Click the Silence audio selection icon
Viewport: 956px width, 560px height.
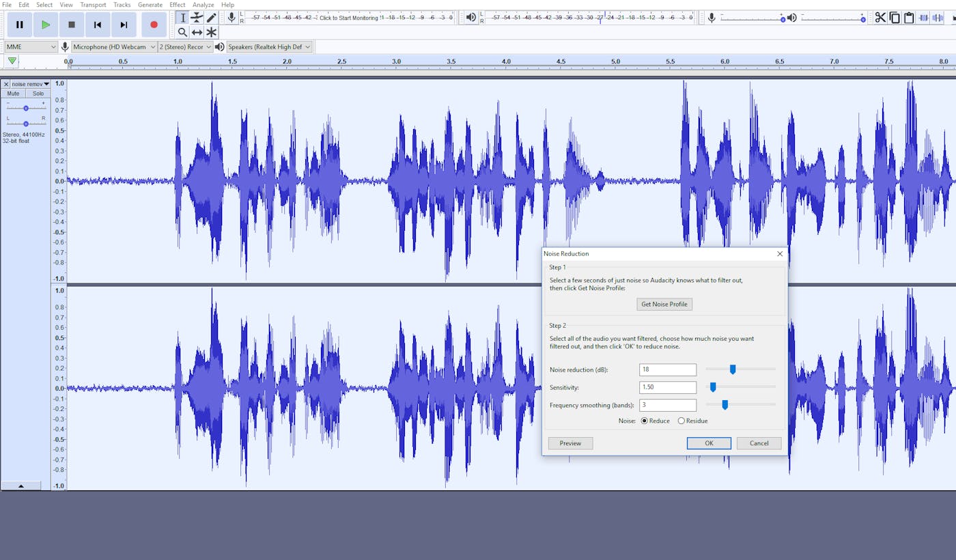click(x=938, y=18)
